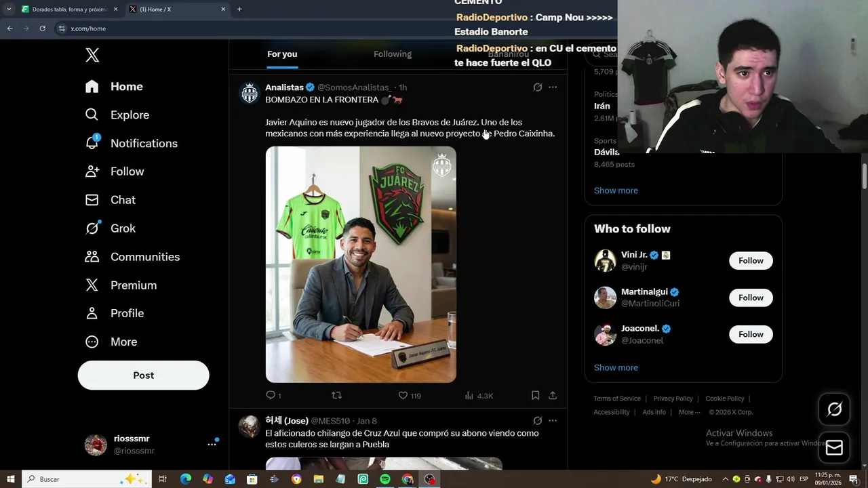Open Privacy Policy link

pos(673,399)
